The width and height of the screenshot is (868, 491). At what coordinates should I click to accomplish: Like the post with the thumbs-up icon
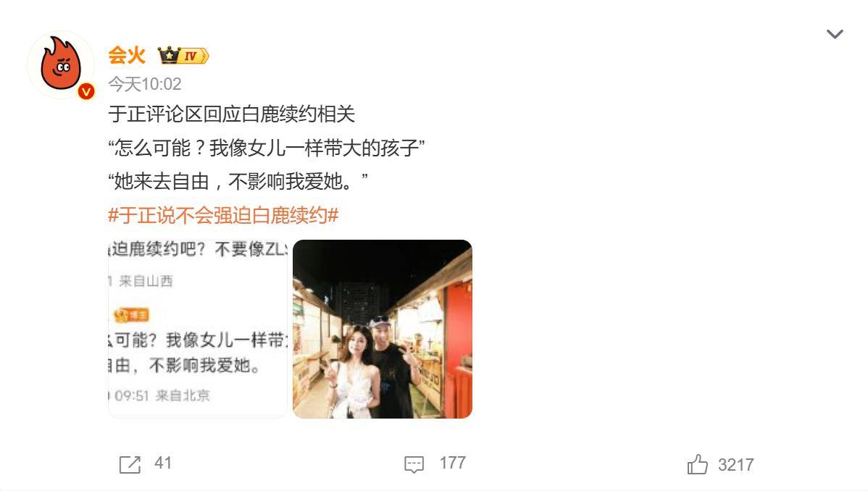698,464
